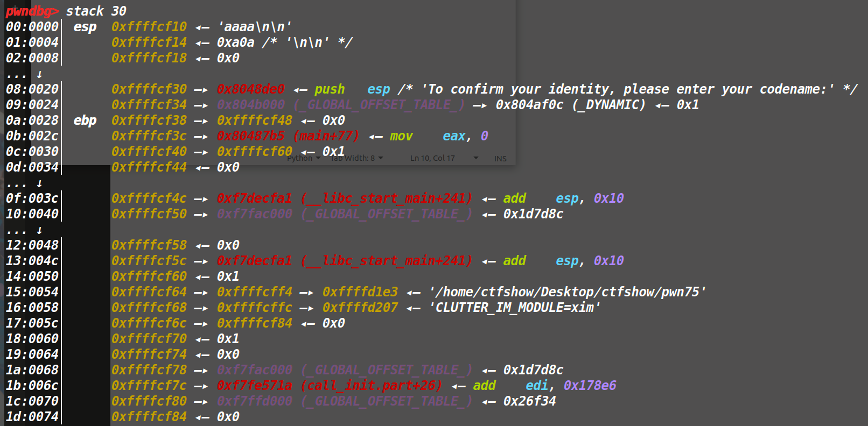Image resolution: width=868 pixels, height=426 pixels.
Task: Click the CLUTTER_IM_MODULE=xim environment string
Action: coord(514,308)
